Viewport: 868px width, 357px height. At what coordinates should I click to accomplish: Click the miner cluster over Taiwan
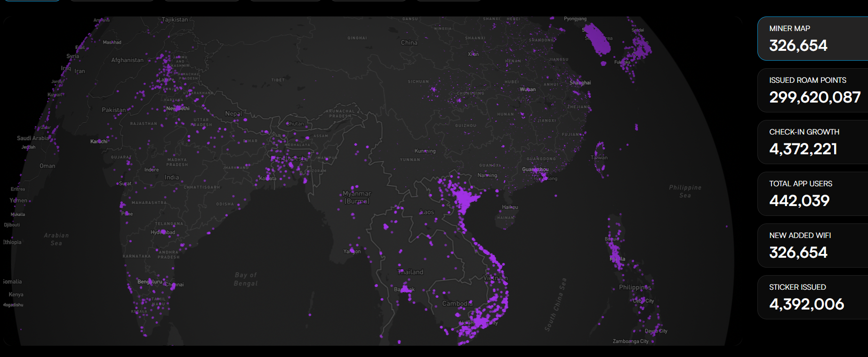600,156
